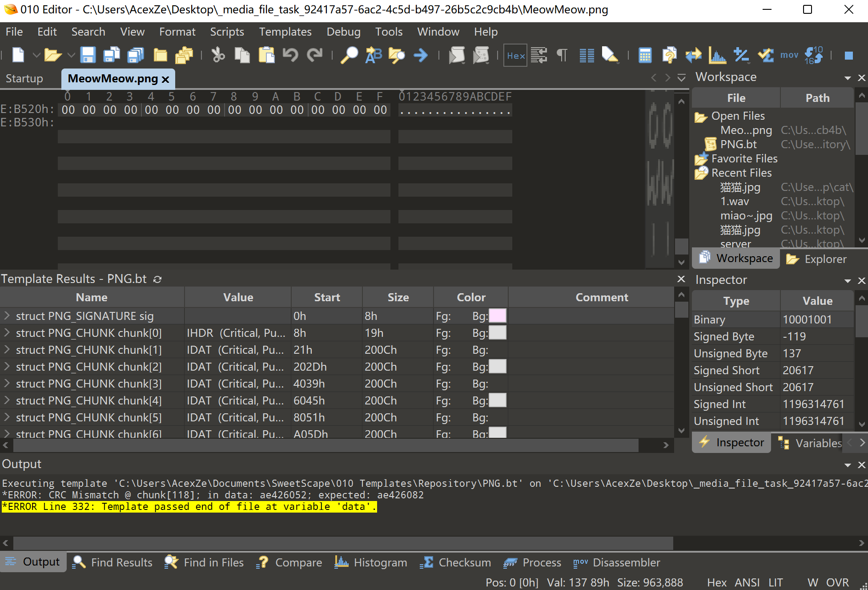Click the Replace A-B icon
This screenshot has width=868, height=590.
click(373, 55)
